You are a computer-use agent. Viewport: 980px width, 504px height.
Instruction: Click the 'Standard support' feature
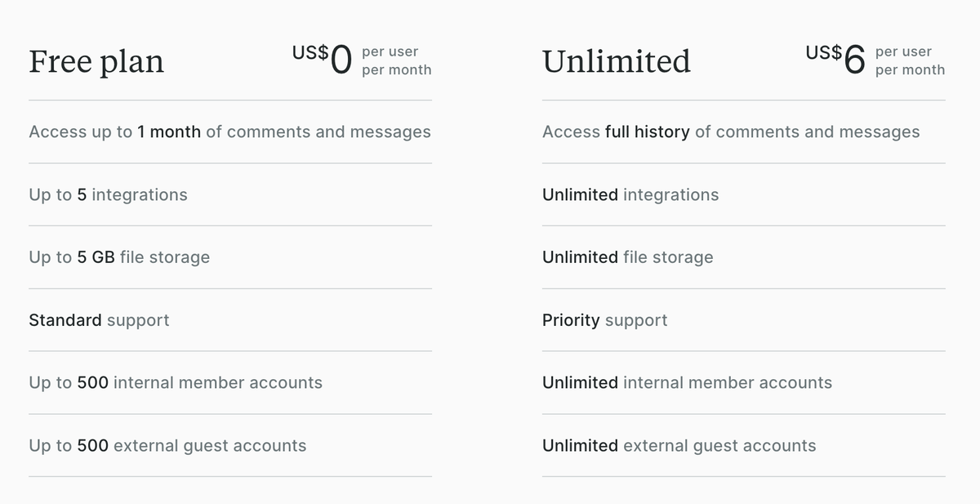99,320
